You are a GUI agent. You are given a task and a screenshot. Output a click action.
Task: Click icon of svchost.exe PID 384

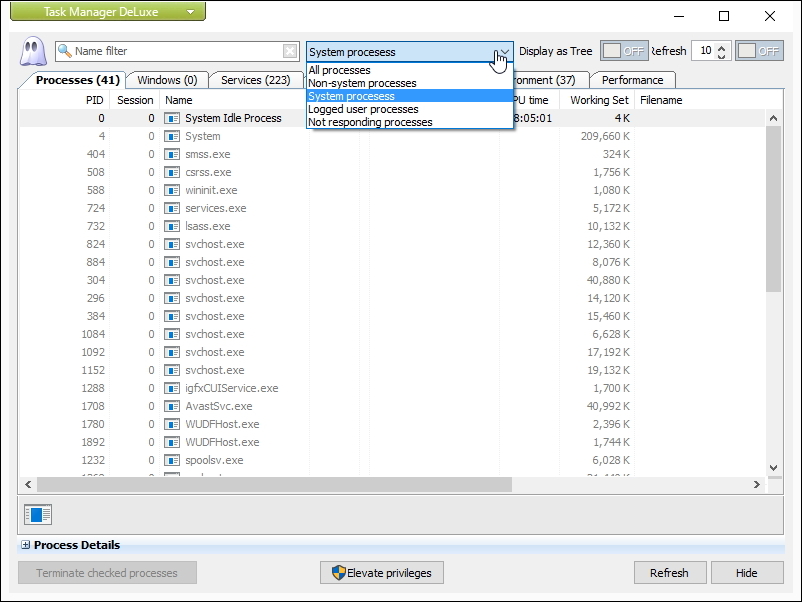click(x=172, y=316)
